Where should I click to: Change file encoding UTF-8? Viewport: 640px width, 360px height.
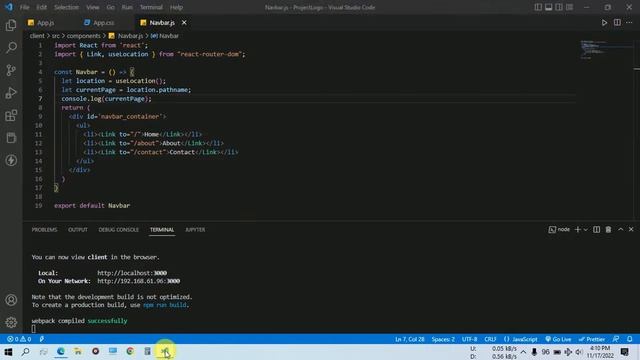click(x=469, y=339)
